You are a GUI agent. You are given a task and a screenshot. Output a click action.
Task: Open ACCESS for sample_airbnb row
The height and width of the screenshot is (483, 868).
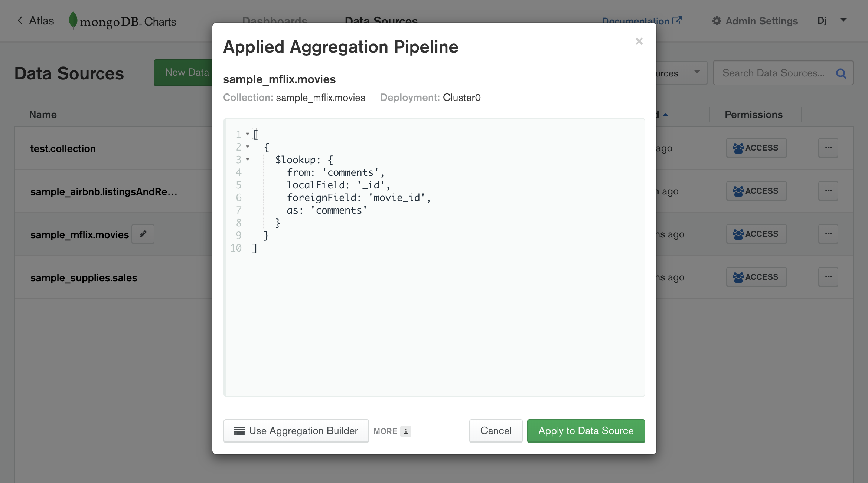(756, 191)
